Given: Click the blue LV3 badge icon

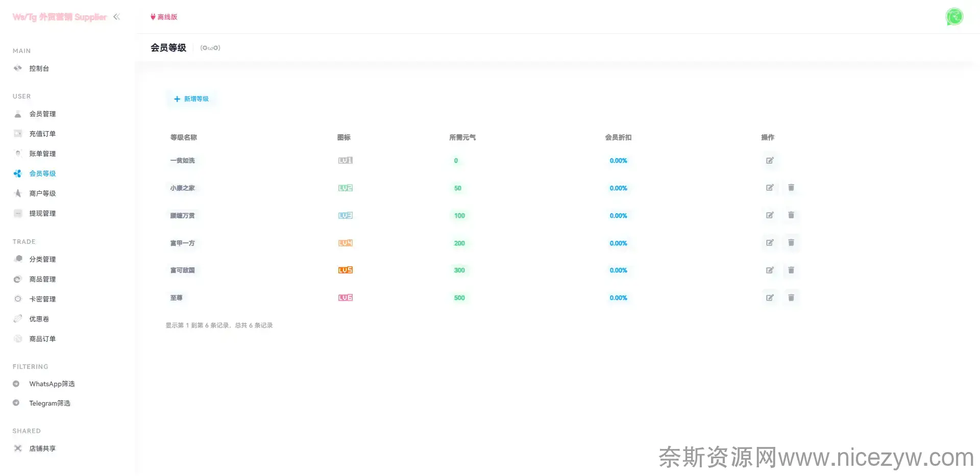Looking at the screenshot, I should click(x=346, y=215).
